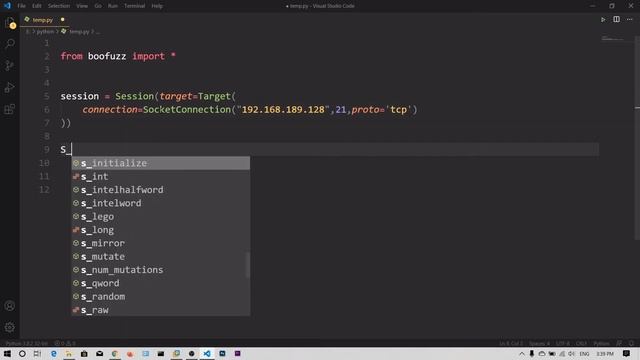The height and width of the screenshot is (360, 640).
Task: Click the editor minimap preview
Action: pos(612,39)
